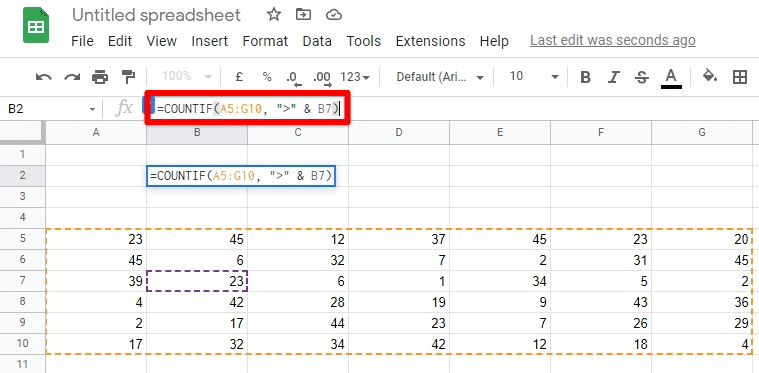Rename the Untitled spreadsheet title
This screenshot has width=759, height=373.
point(156,15)
